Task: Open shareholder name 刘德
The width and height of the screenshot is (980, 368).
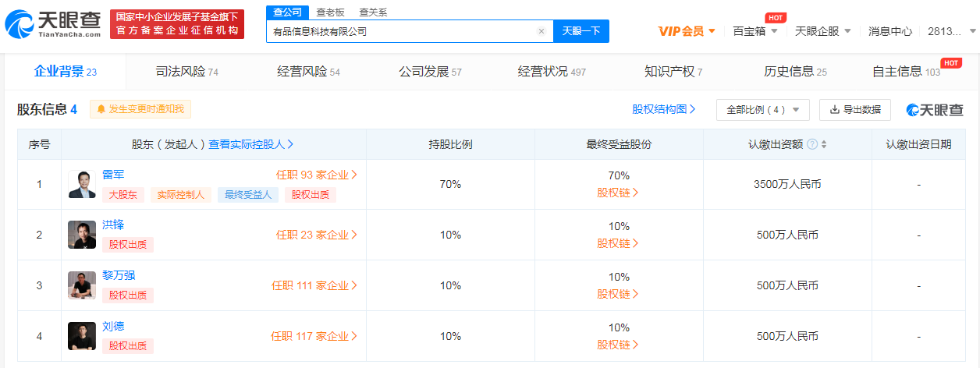Action: (113, 326)
